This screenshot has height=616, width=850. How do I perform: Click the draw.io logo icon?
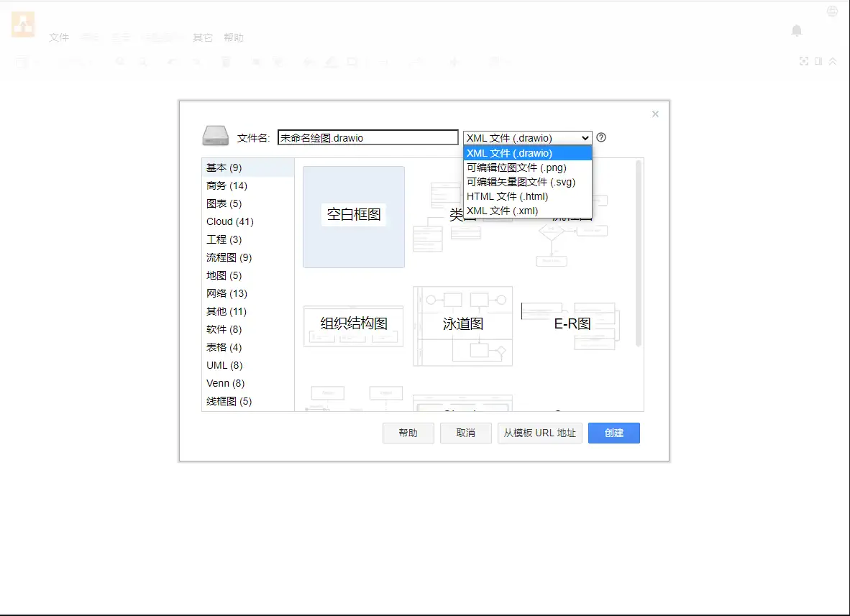click(23, 25)
